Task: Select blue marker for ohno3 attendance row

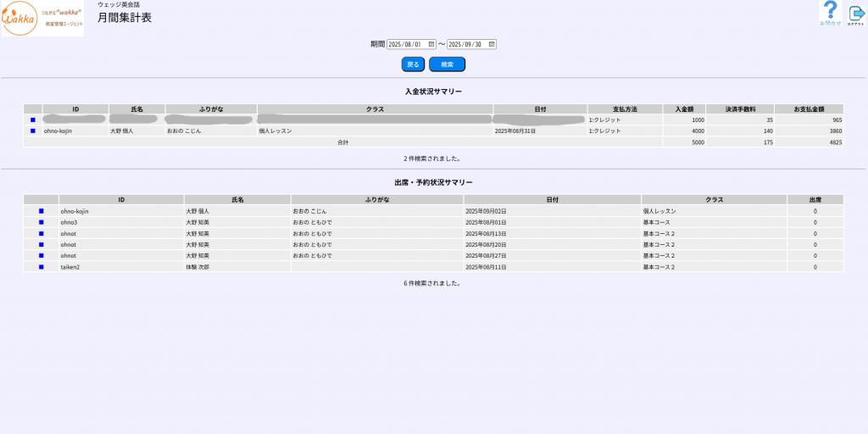Action: click(x=41, y=222)
